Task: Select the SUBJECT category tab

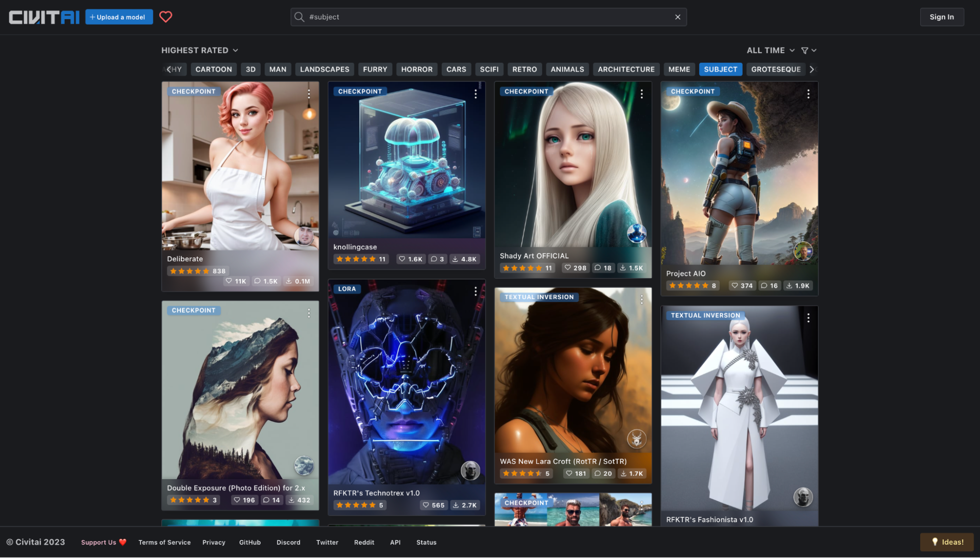Action: [721, 69]
